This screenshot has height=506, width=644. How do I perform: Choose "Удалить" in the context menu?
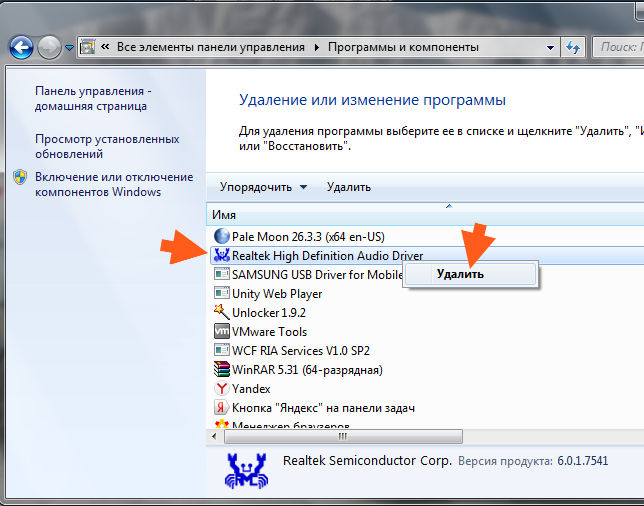click(x=470, y=274)
